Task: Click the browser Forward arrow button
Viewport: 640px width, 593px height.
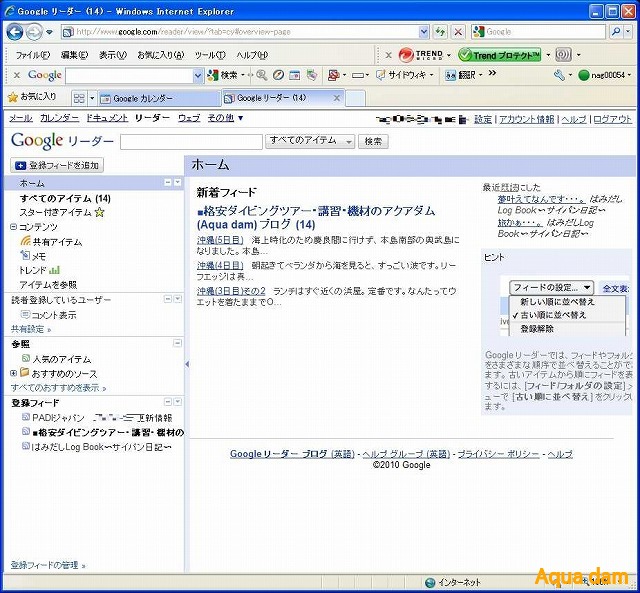Action: pos(34,32)
